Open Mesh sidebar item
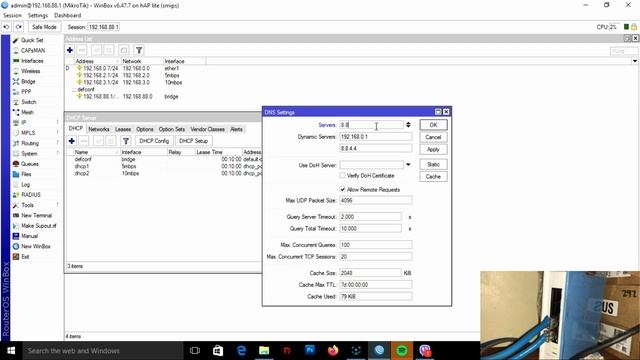Viewport: 640px width, 360px height. click(27, 112)
